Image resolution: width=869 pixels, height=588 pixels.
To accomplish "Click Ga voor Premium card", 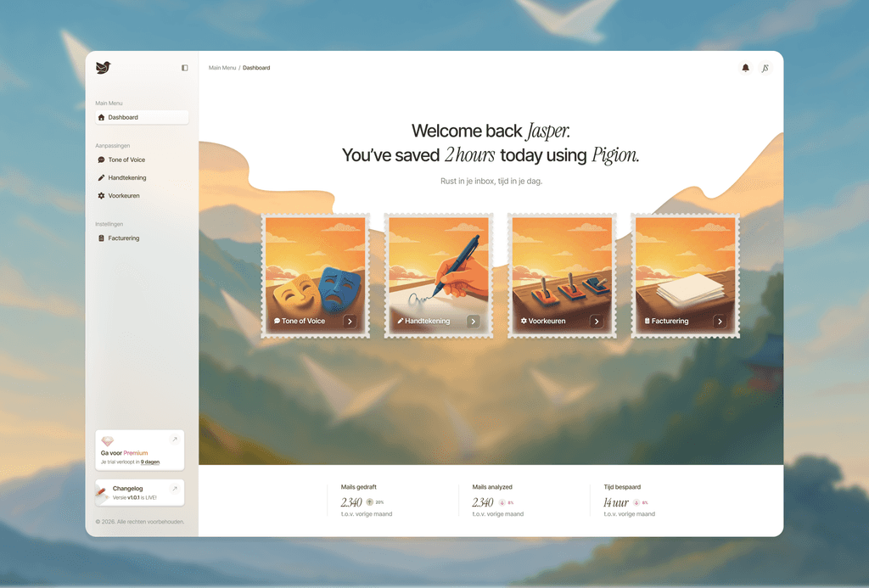I will click(140, 450).
